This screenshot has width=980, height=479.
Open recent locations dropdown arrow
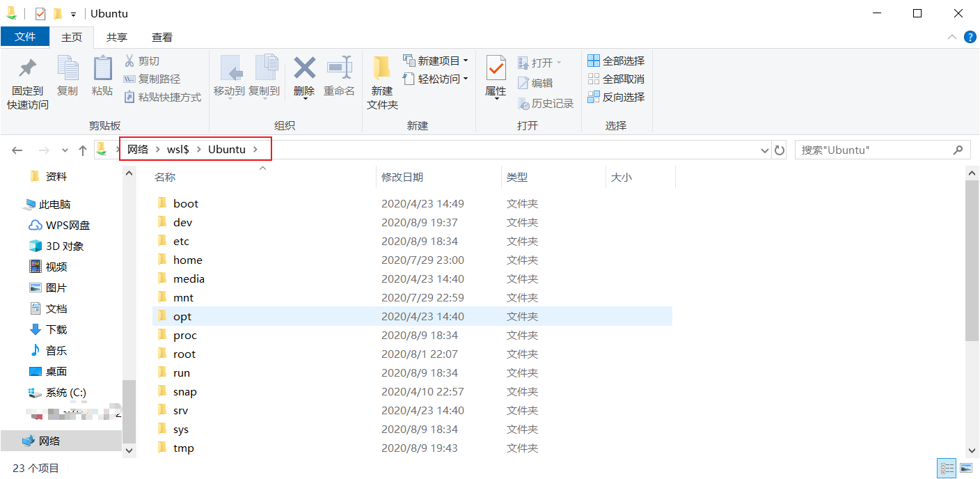click(x=65, y=150)
